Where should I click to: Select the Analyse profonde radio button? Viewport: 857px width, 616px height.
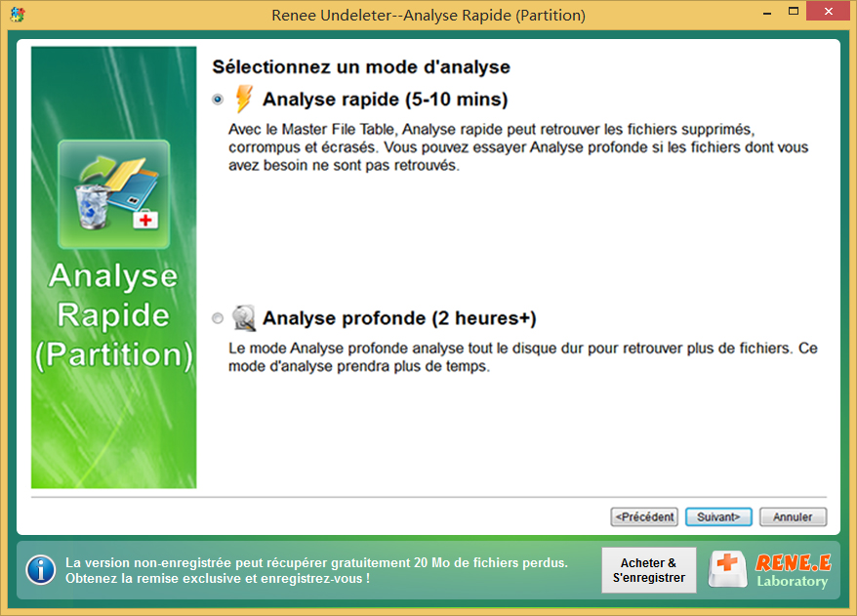pyautogui.click(x=218, y=318)
